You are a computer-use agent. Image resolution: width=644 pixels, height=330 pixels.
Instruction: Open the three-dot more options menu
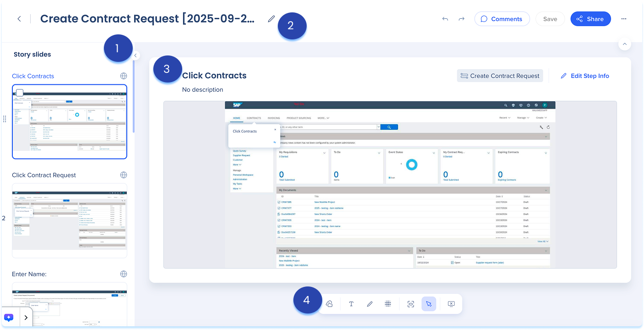pos(624,19)
